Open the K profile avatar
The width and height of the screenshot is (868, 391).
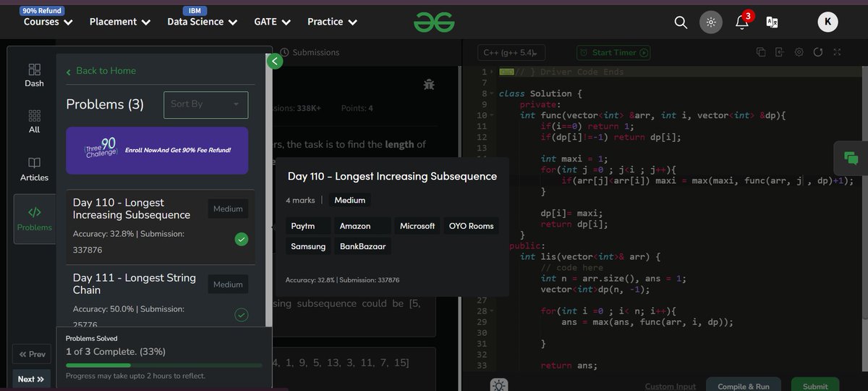pos(828,22)
